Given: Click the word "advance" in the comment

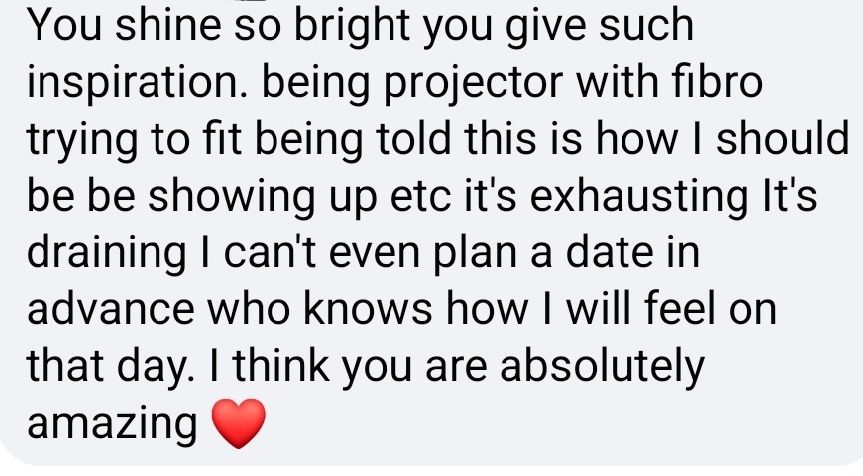Looking at the screenshot, I should [x=110, y=308].
